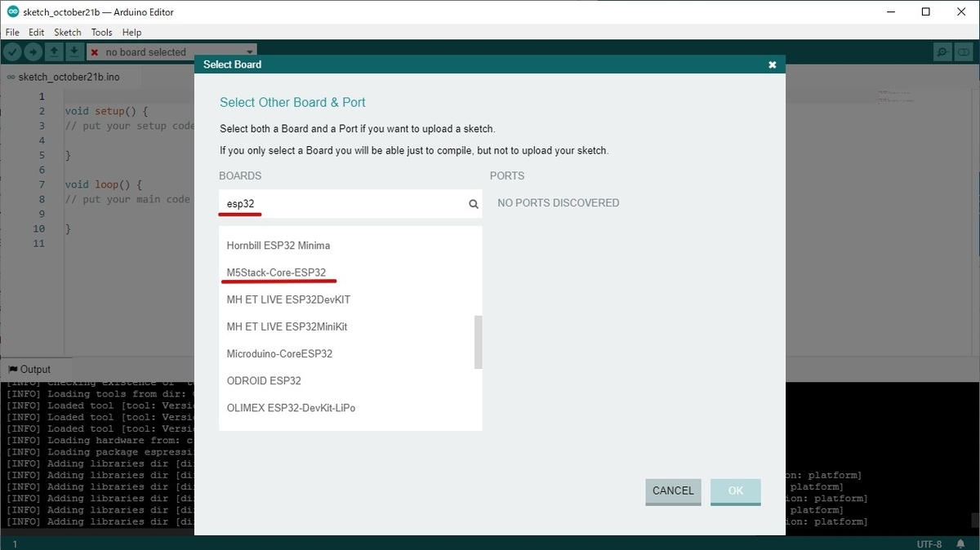The width and height of the screenshot is (980, 550).
Task: Select MH ET LIVE ESP32DevKIT board
Action: pos(350,299)
